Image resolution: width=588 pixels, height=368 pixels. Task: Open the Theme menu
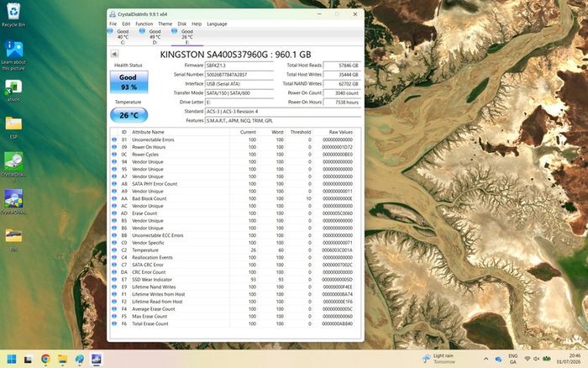click(165, 24)
